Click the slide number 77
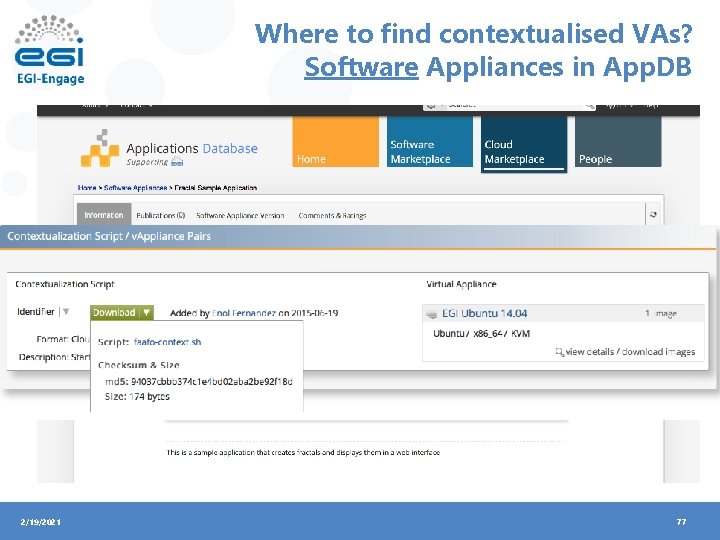Screen dimensions: 720x540 pos(681,522)
